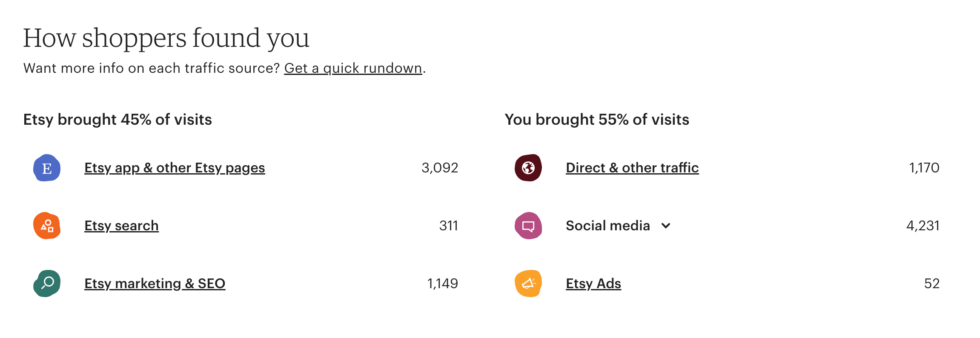This screenshot has height=338, width=980.
Task: Open Etsy app & other Etsy pages link
Action: pyautogui.click(x=175, y=168)
